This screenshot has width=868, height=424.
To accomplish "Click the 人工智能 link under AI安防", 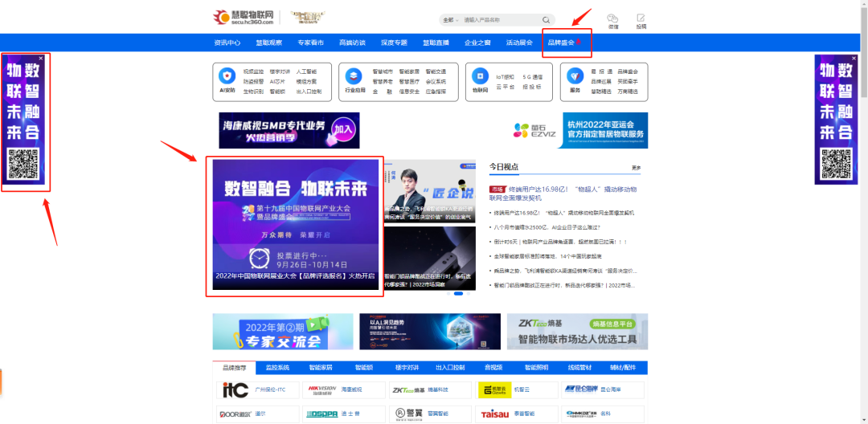I will tap(306, 71).
